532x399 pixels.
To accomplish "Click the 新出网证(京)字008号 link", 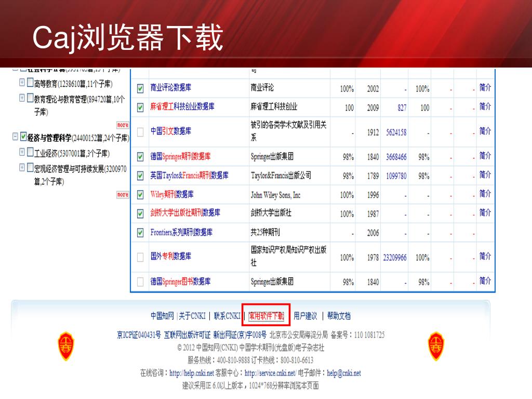I will pos(240,335).
